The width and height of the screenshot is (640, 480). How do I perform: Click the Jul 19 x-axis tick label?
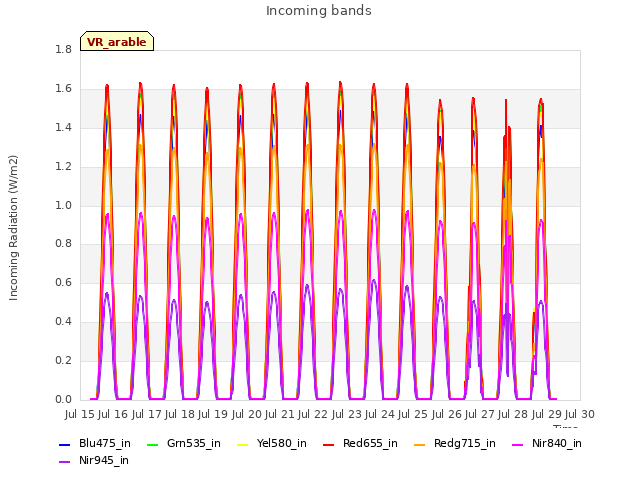click(x=213, y=414)
